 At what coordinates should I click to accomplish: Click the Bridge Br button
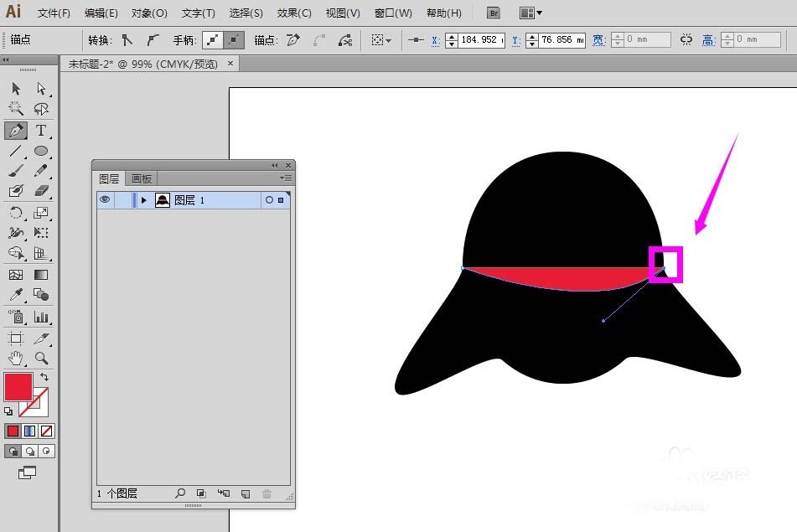(494, 13)
